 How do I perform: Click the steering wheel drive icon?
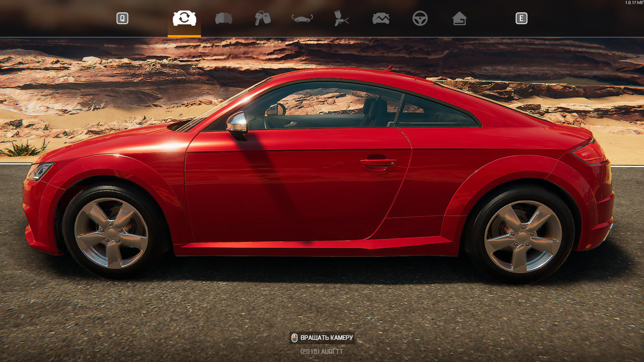pyautogui.click(x=420, y=18)
